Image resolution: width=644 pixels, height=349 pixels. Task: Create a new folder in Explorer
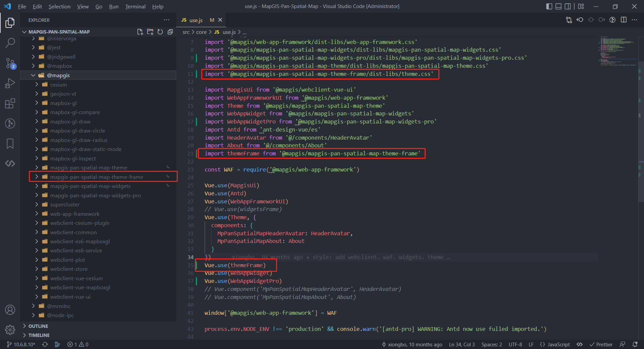coord(150,32)
